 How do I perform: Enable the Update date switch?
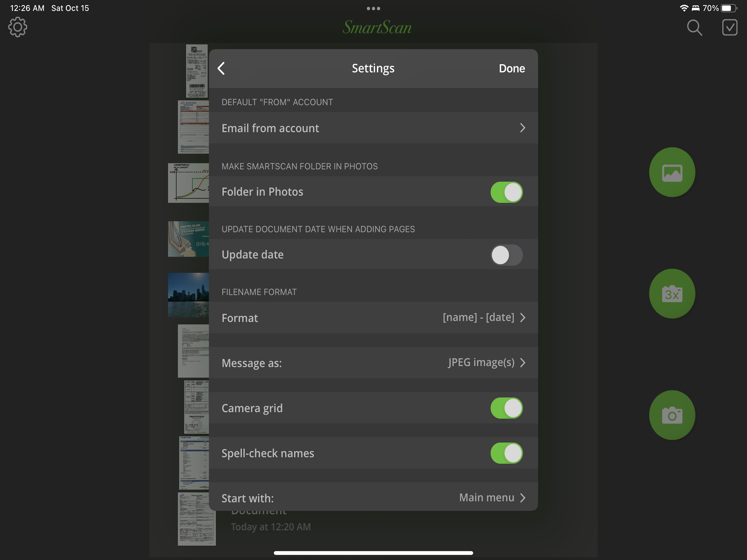(x=506, y=255)
